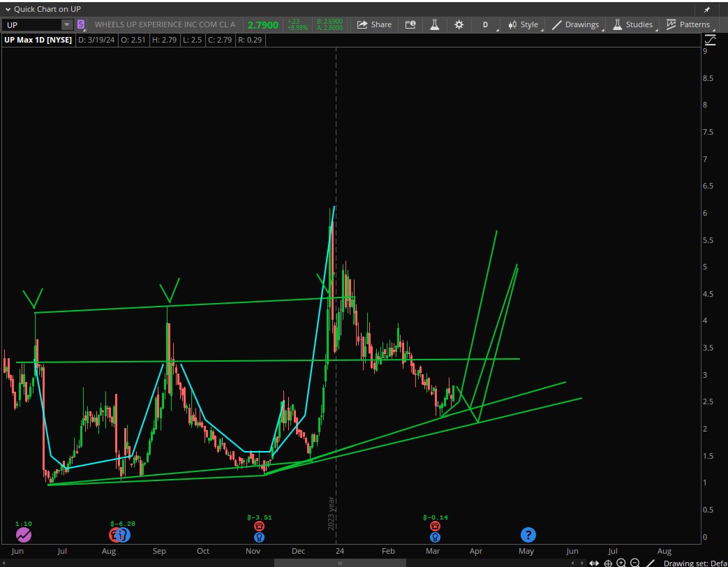Zoom out with the minus magnifier

[635, 564]
